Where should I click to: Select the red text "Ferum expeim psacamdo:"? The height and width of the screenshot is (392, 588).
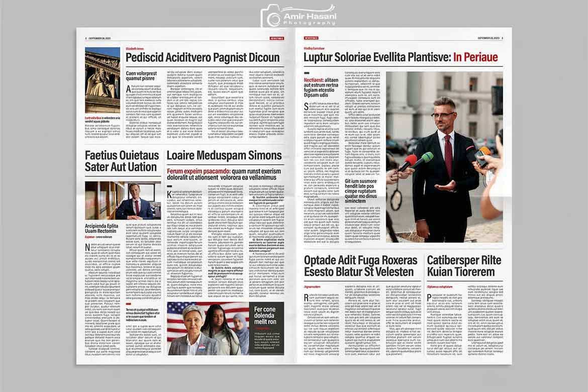(x=199, y=171)
